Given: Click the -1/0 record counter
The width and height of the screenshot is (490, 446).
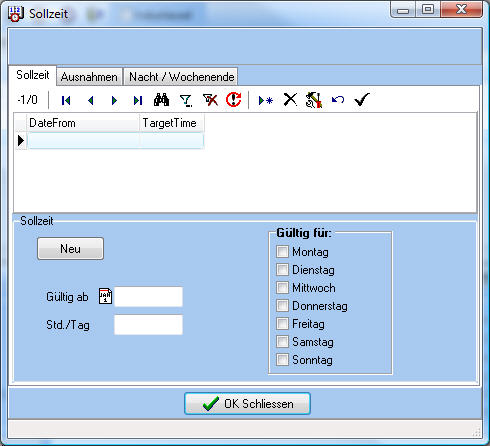Looking at the screenshot, I should coord(28,100).
